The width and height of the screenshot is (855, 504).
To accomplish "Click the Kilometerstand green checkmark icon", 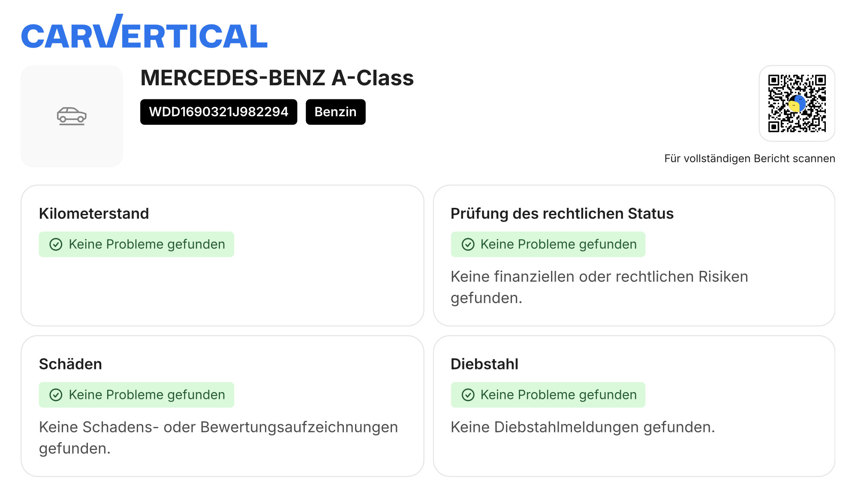I will tap(56, 244).
